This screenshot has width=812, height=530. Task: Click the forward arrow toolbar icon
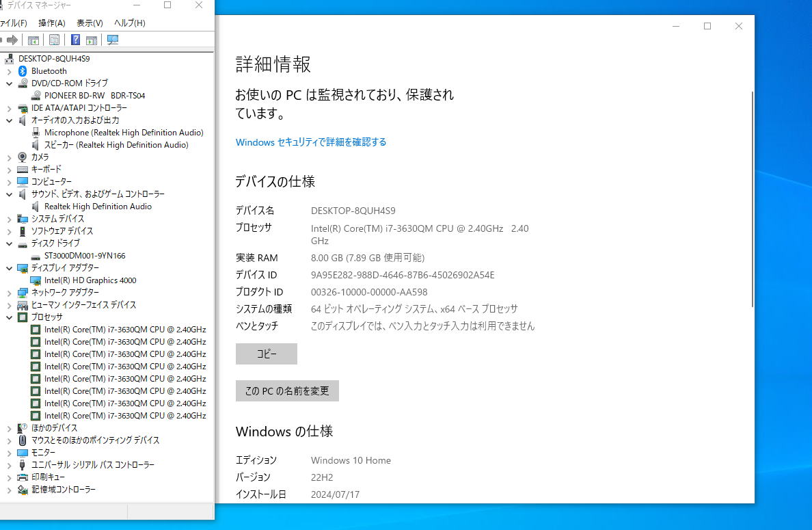[x=12, y=40]
